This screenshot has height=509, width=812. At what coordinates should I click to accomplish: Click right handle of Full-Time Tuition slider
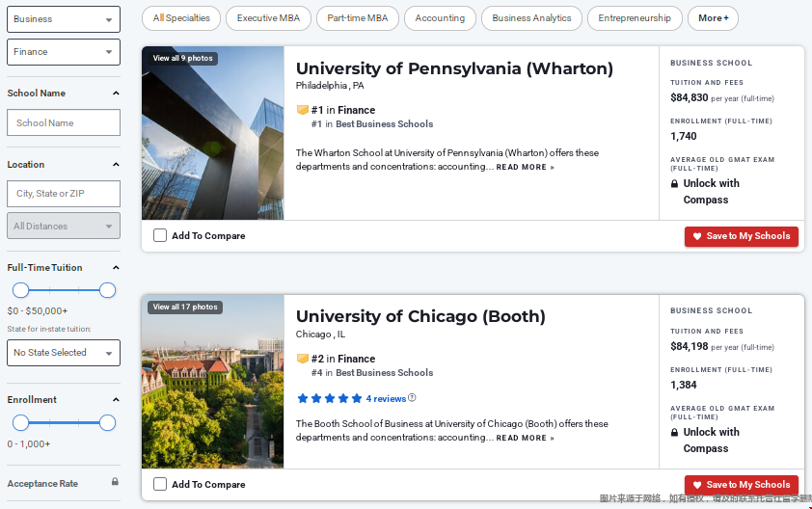pos(107,290)
